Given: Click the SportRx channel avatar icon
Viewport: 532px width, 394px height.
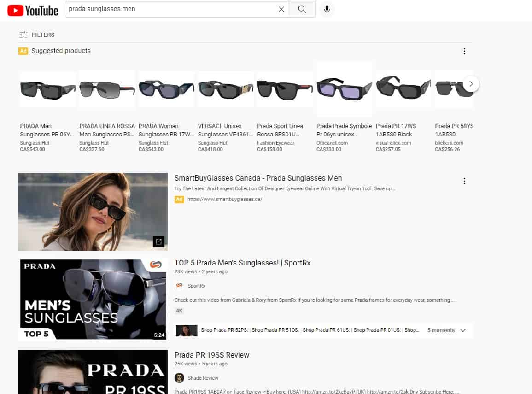Looking at the screenshot, I should click(x=179, y=286).
